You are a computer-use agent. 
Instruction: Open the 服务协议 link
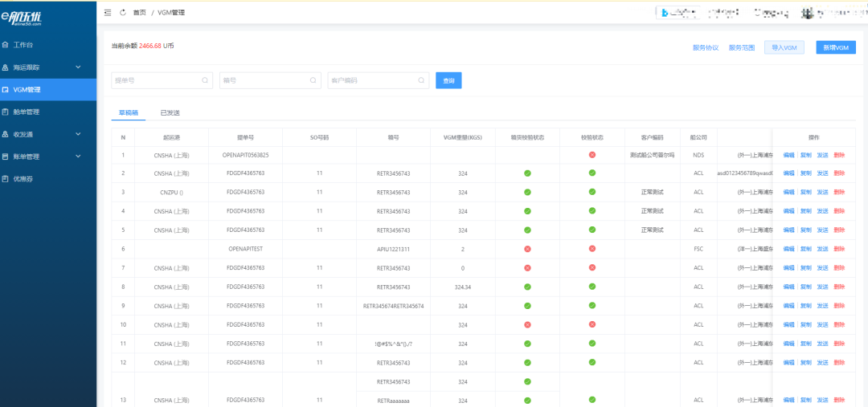pos(706,48)
